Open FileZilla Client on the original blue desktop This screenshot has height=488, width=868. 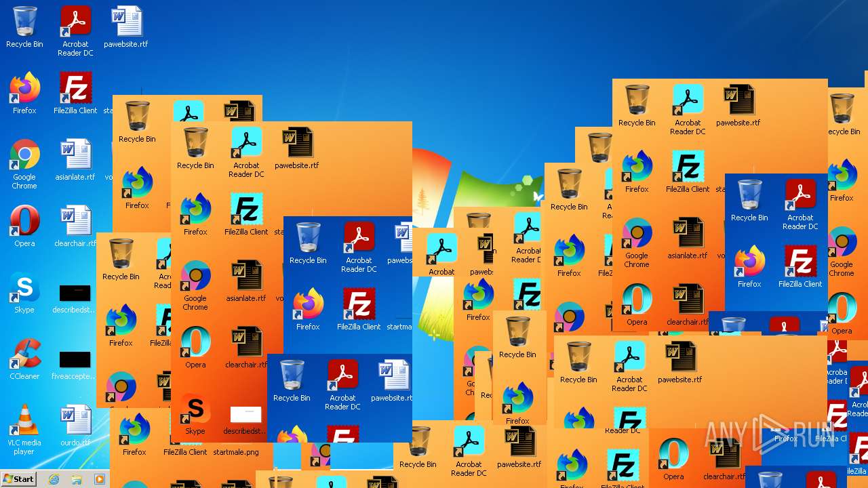[75, 94]
